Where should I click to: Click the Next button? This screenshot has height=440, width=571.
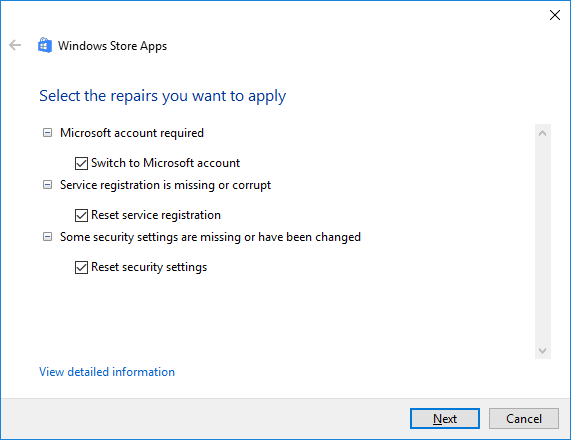(x=445, y=419)
